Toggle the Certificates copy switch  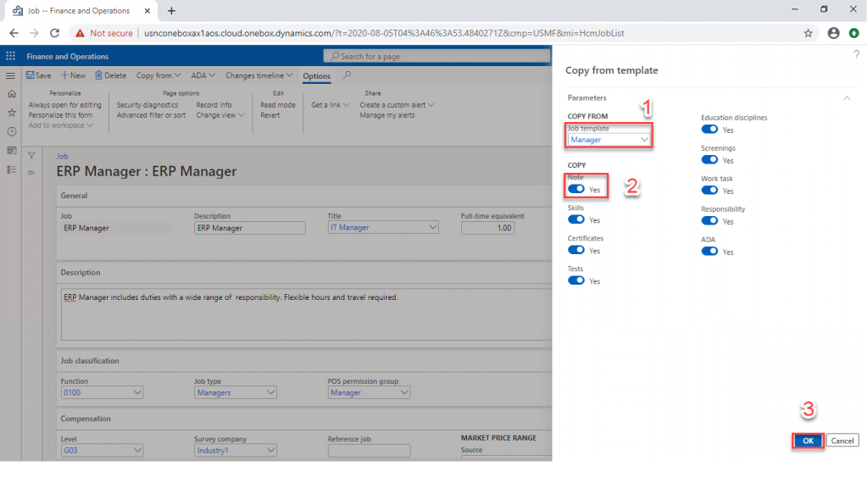(x=576, y=250)
